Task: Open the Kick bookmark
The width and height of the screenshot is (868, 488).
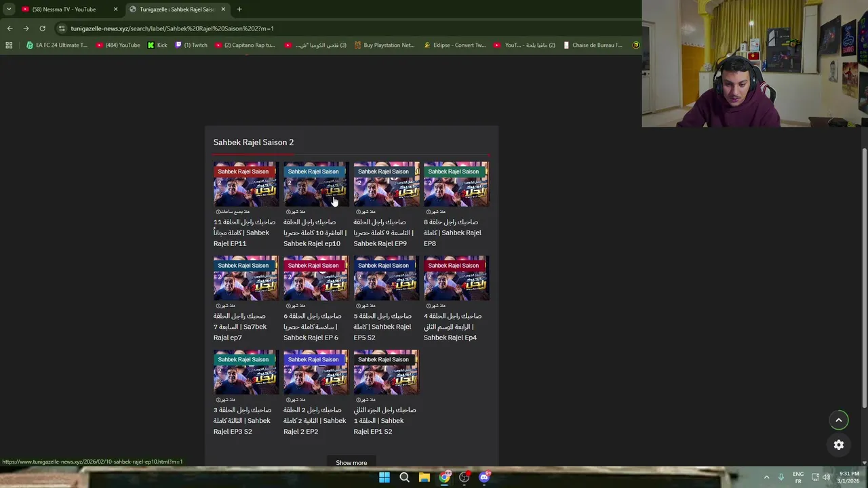Action: tap(157, 45)
